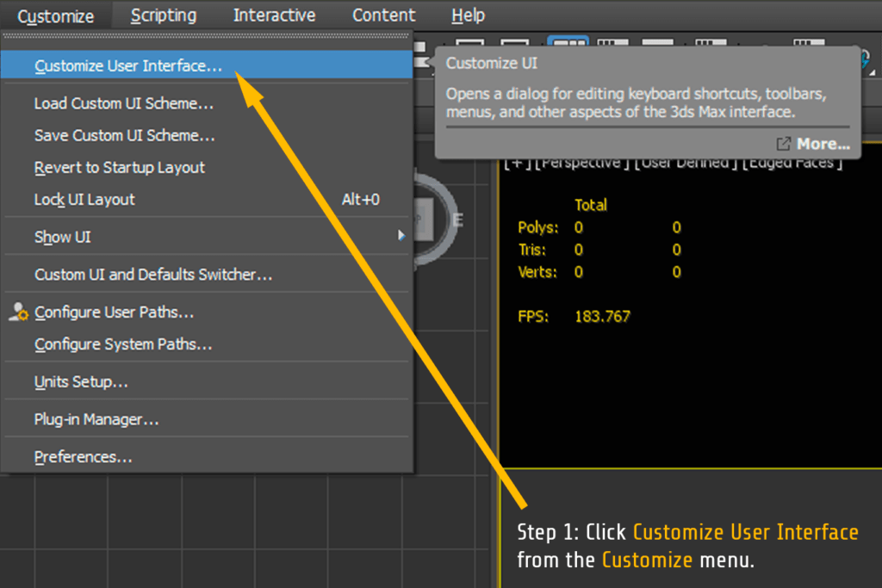Toggle Lock UI Layout (Alt+0)
The height and width of the screenshot is (588, 882).
coord(207,200)
